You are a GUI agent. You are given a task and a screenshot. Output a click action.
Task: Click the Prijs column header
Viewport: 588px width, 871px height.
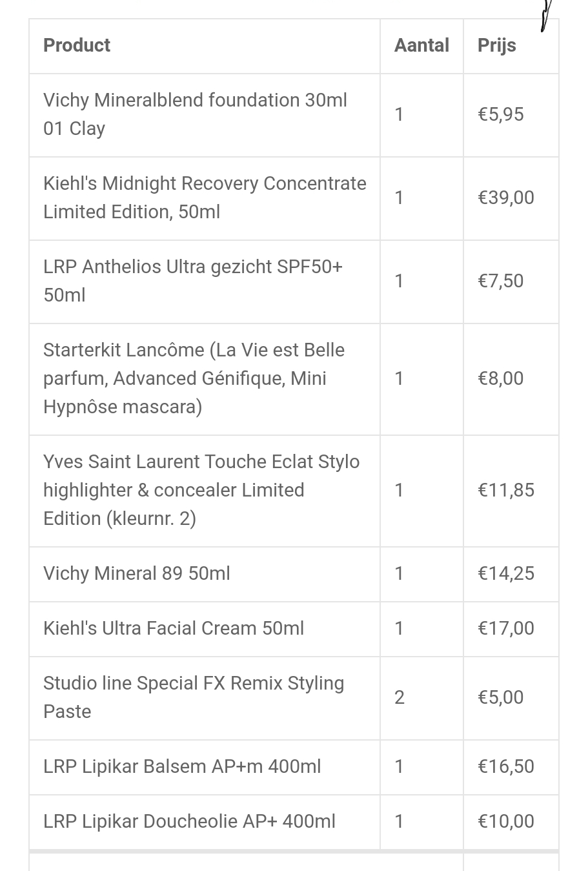pos(496,46)
